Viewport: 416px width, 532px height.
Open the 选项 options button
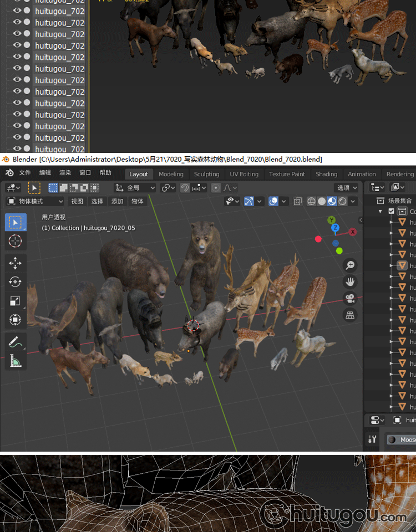coord(346,188)
